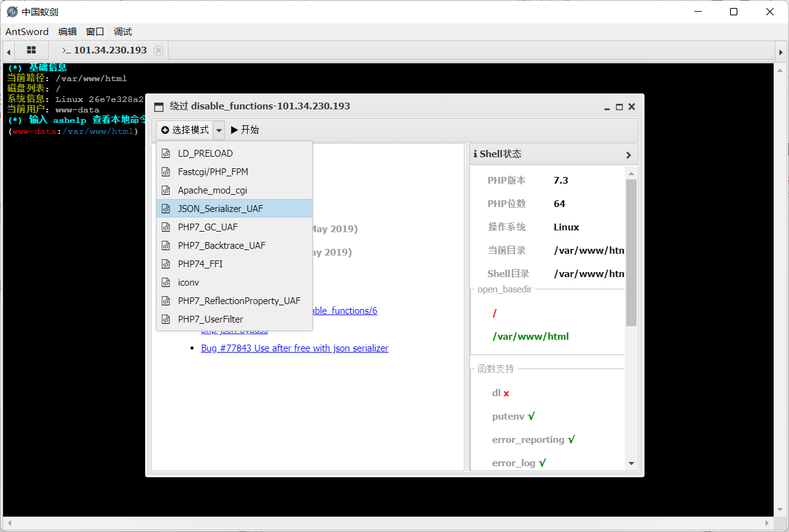Click the script icon beside PHP7_GC_UAF

tap(165, 227)
